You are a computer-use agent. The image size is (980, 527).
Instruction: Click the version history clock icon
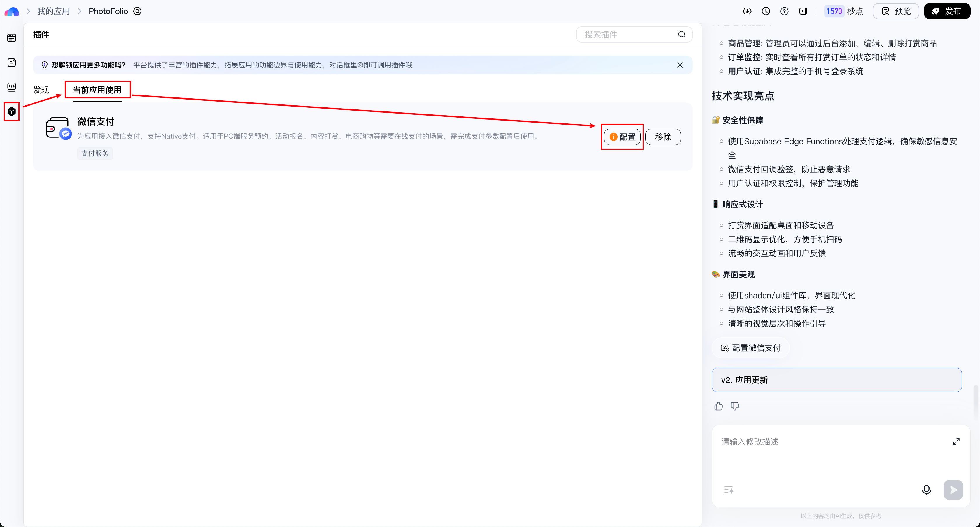[x=766, y=11]
